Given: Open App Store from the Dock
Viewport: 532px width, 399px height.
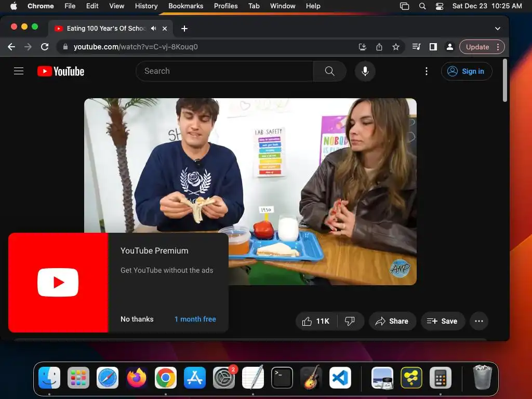Looking at the screenshot, I should click(x=195, y=378).
